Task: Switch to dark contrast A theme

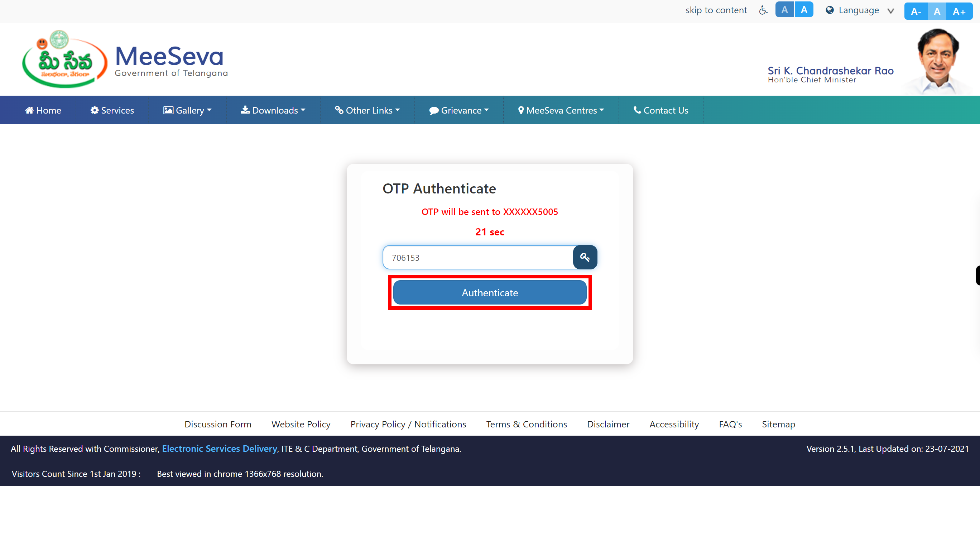Action: (784, 10)
